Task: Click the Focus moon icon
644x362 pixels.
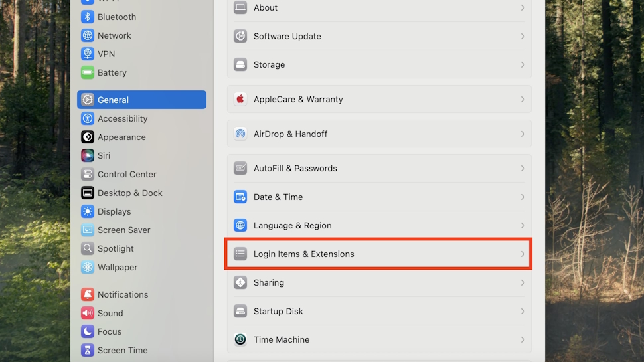Action: coord(87,331)
